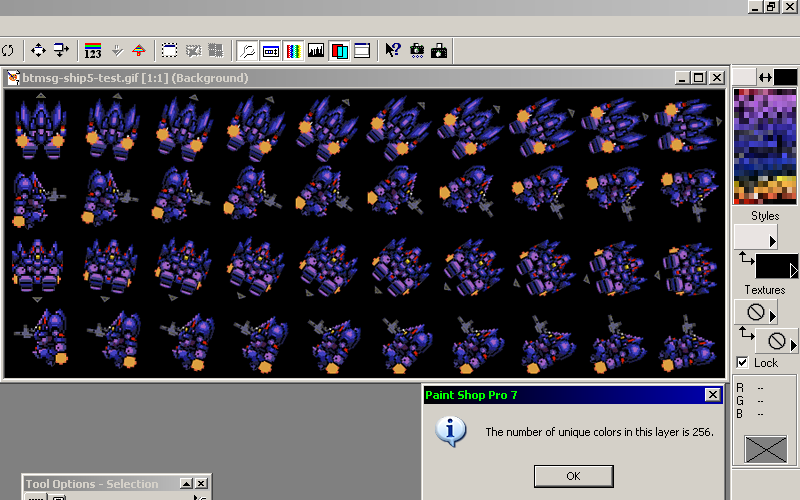Close the Paint Shop Pro 7 dialog
The height and width of the screenshot is (500, 800).
[x=713, y=394]
